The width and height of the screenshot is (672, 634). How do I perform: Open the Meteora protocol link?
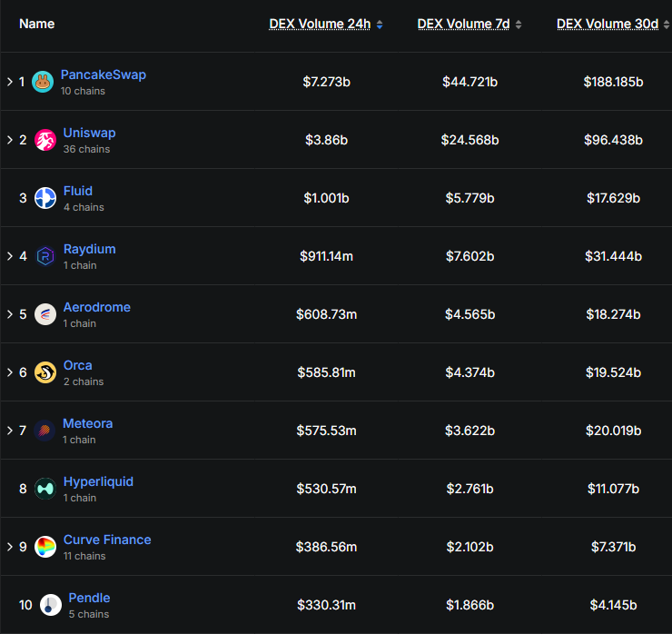click(87, 423)
